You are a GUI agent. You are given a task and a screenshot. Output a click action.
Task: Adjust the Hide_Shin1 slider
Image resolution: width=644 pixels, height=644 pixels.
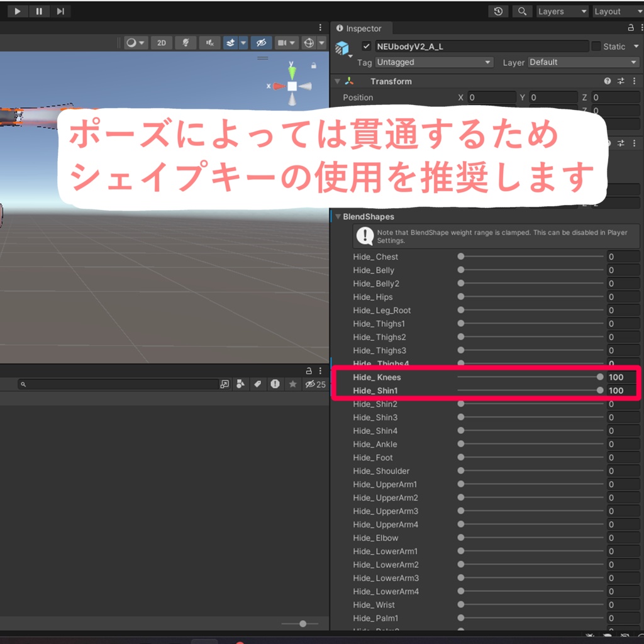pos(530,390)
